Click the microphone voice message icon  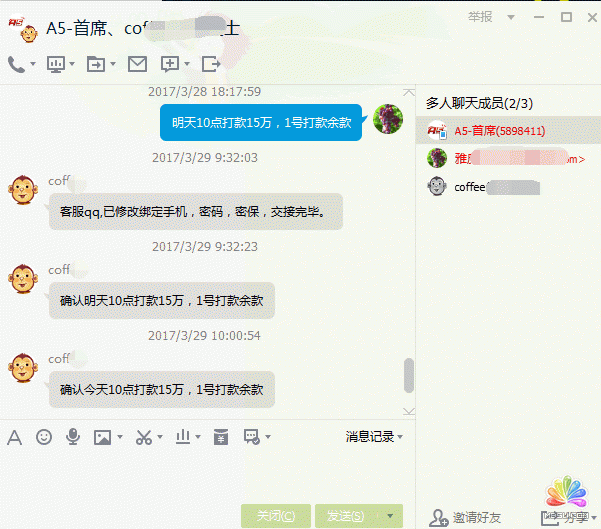pos(73,437)
